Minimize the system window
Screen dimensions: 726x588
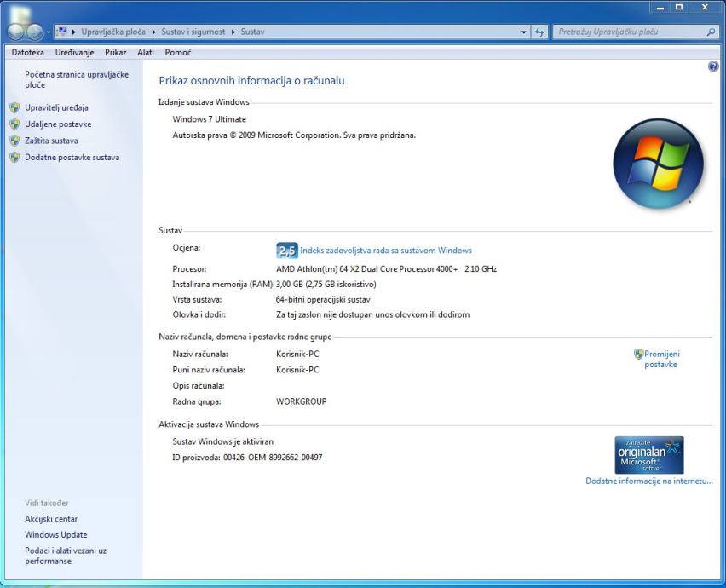(660, 8)
